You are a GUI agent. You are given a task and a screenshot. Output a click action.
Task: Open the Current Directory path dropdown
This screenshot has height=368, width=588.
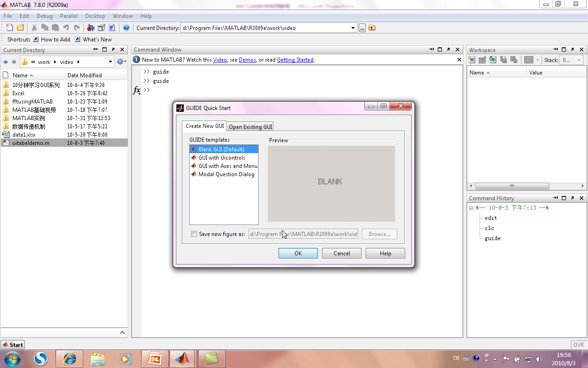tap(353, 28)
